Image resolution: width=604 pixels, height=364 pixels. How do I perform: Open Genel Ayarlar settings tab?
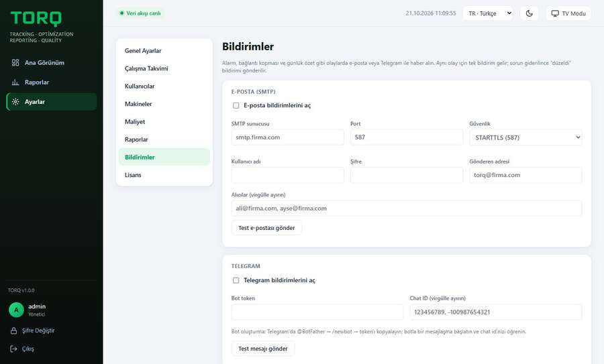click(164, 51)
